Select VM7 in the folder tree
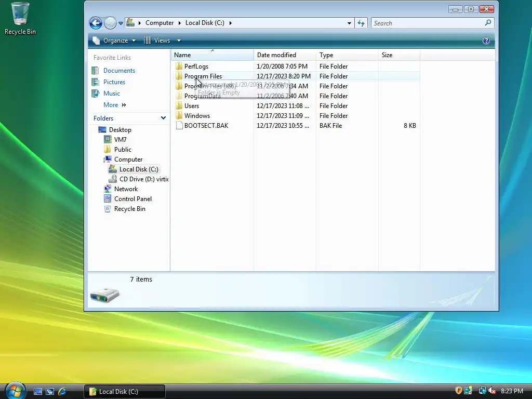Image resolution: width=532 pixels, height=399 pixels. [120, 139]
